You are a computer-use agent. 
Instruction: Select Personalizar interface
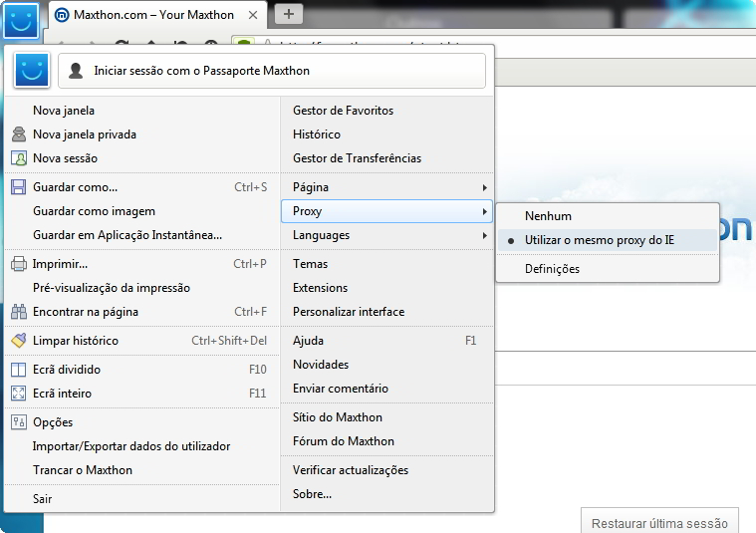(386, 312)
